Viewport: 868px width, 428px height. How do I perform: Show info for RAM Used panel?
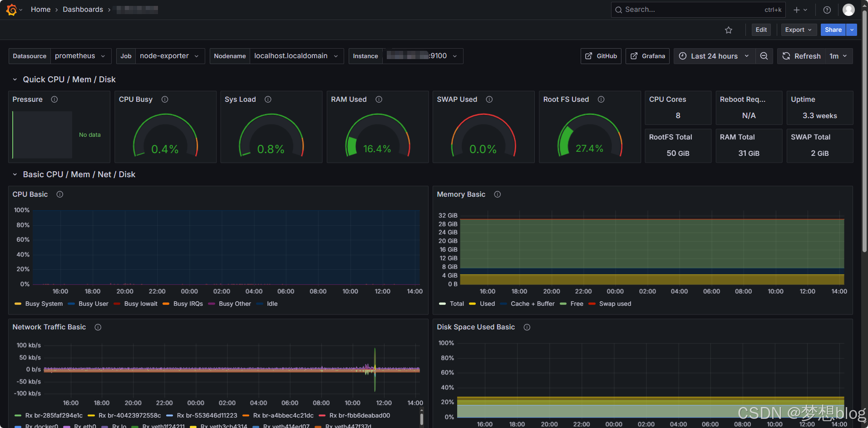379,99
